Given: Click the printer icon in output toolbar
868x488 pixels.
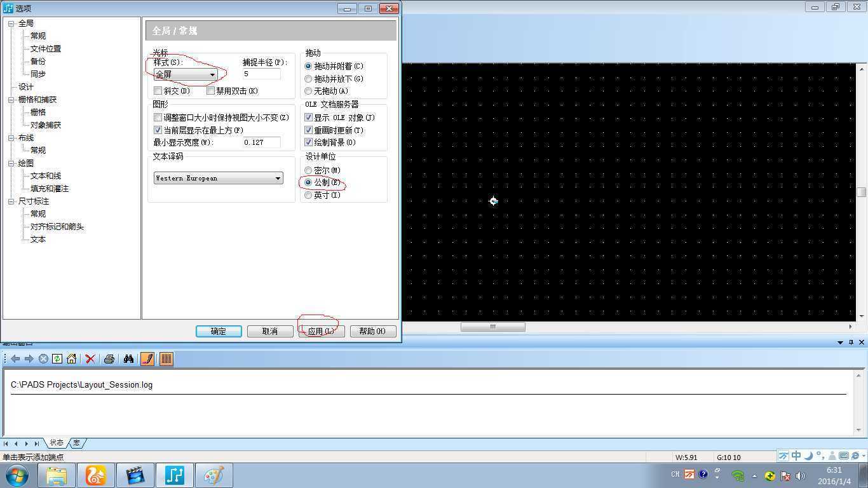Looking at the screenshot, I should pos(109,359).
